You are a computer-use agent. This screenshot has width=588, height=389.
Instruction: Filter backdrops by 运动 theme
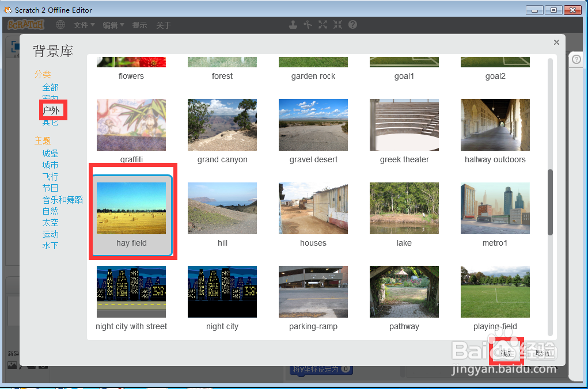50,234
